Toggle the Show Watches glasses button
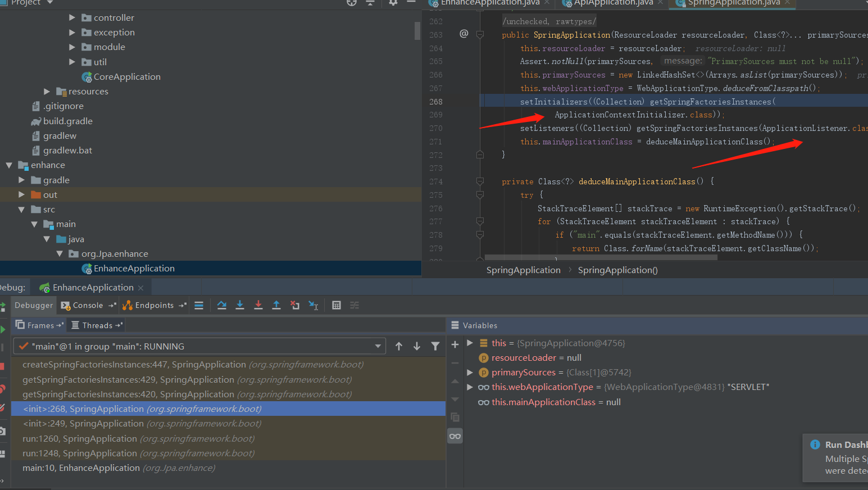The image size is (868, 490). click(455, 436)
